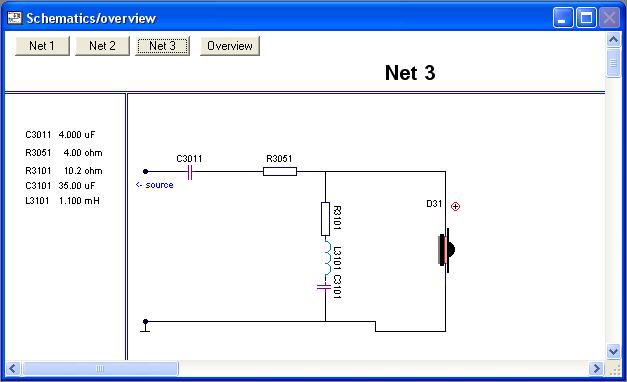Screen dimensions: 627x382
Task: Select the C3011 capacitor symbol in schematic
Action: point(190,172)
